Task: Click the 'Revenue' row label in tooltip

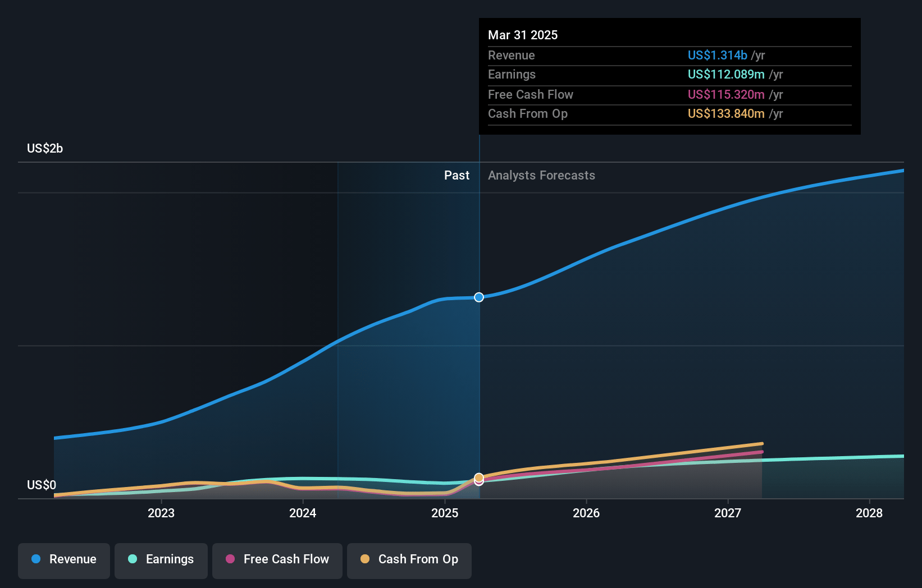Action: (x=511, y=55)
